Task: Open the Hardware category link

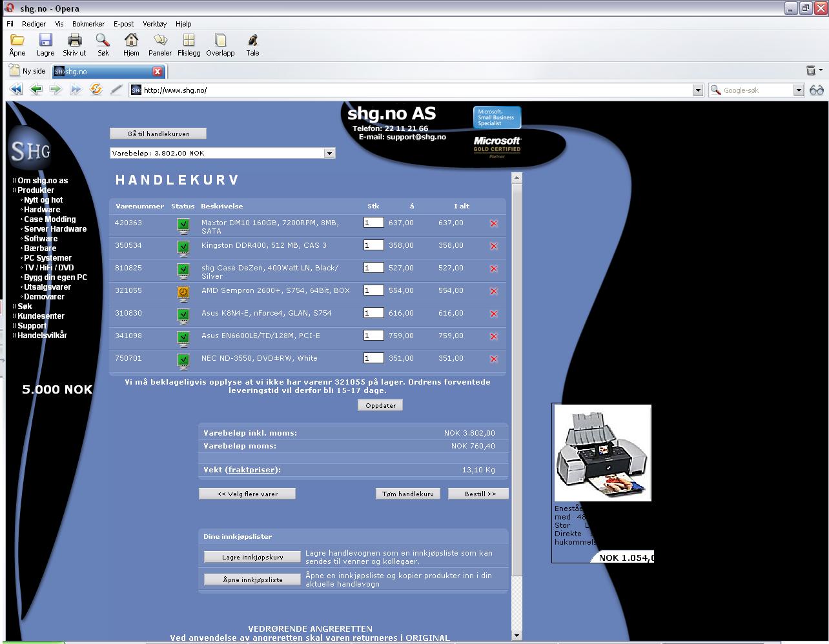Action: (x=42, y=210)
